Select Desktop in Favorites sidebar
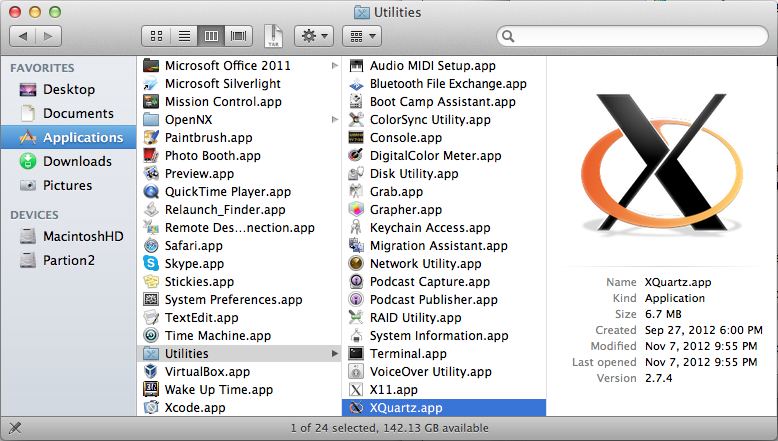This screenshot has width=778, height=441. 69,89
